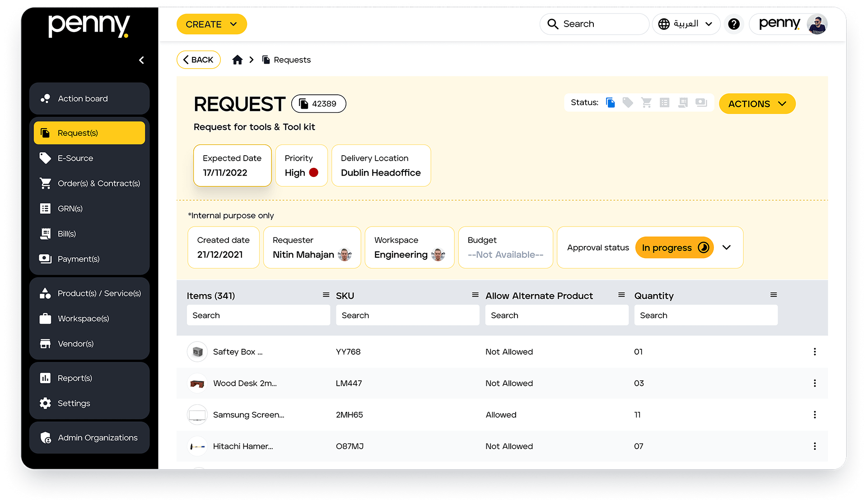
Task: Open column menu for SKU column
Action: [475, 295]
